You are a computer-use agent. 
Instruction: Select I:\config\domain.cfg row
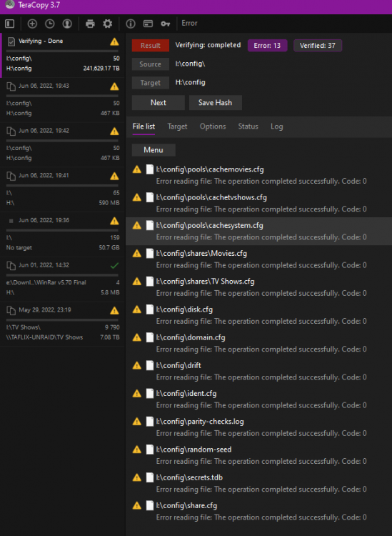pyautogui.click(x=258, y=343)
